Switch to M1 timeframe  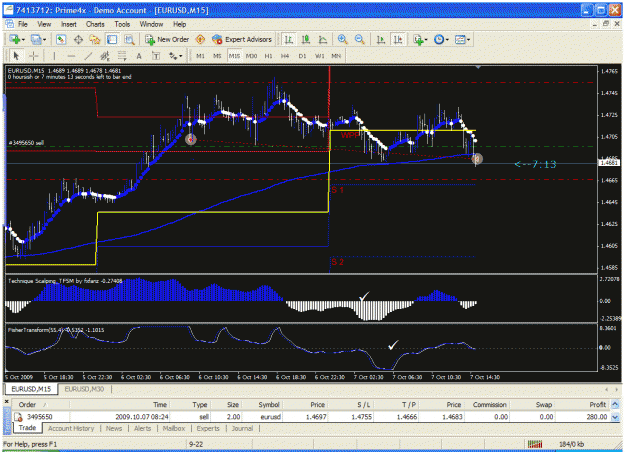200,56
